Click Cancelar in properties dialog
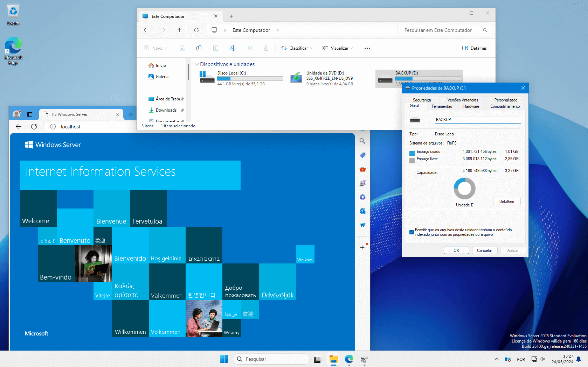The image size is (588, 367). pyautogui.click(x=485, y=250)
